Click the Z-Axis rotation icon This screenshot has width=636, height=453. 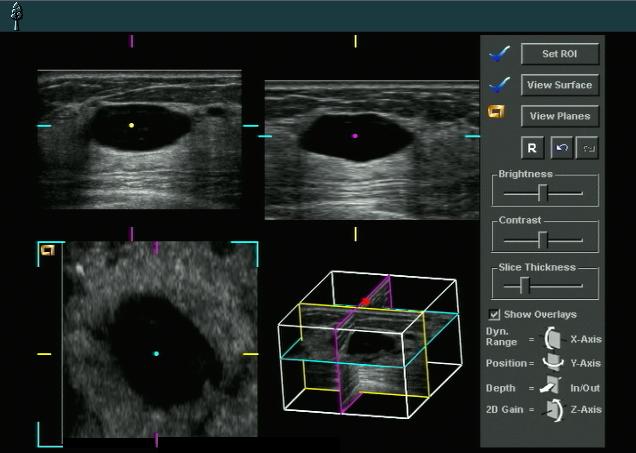[554, 410]
